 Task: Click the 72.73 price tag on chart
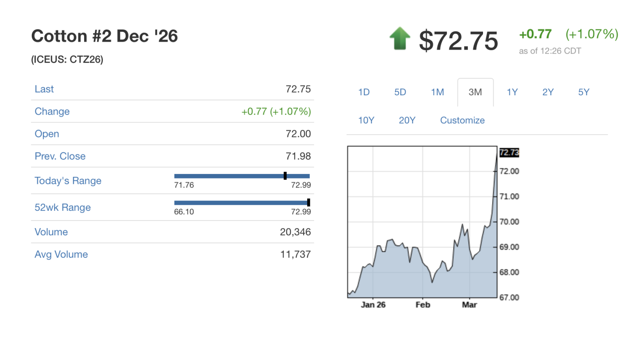[x=509, y=153]
